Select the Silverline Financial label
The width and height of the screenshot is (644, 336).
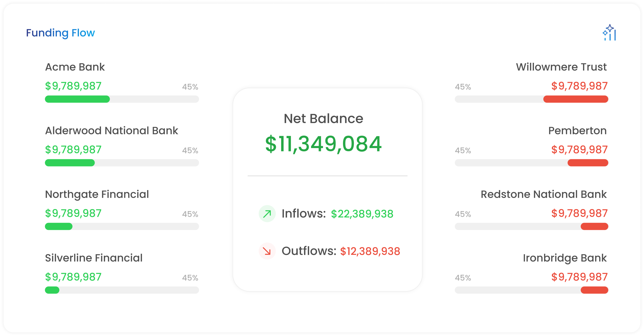(x=94, y=258)
